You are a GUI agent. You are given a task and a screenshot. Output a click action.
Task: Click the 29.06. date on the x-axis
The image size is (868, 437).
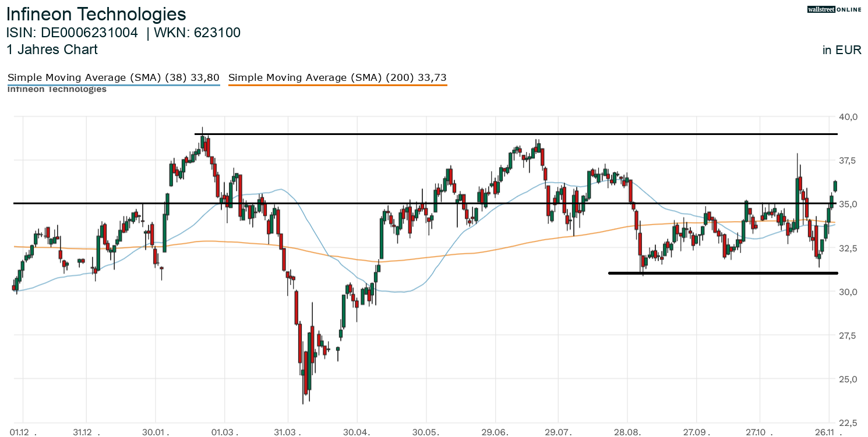pyautogui.click(x=495, y=432)
